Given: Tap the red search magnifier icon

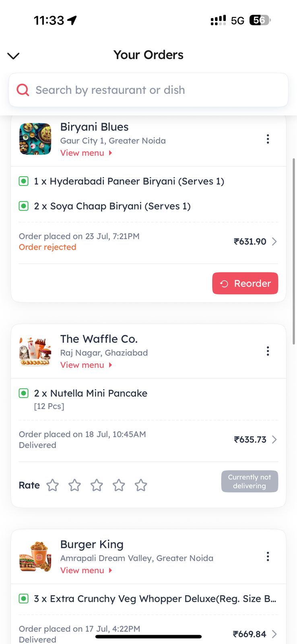Looking at the screenshot, I should pyautogui.click(x=23, y=90).
